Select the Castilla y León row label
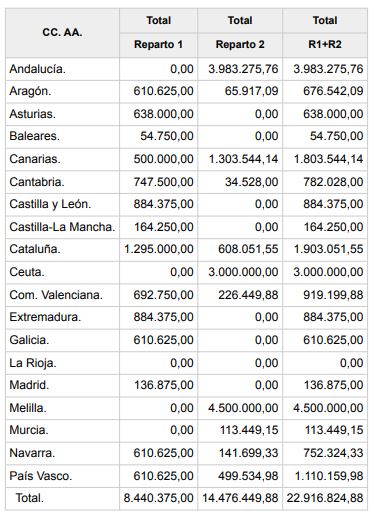This screenshot has width=375, height=519. [x=50, y=204]
